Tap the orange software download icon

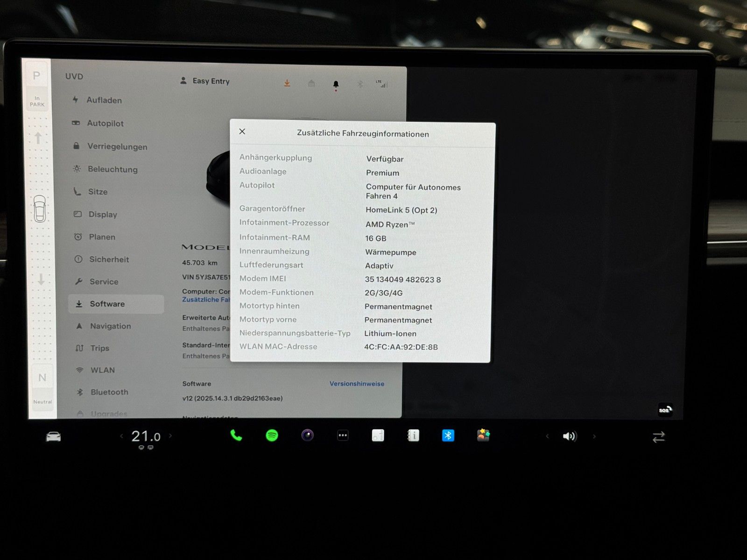(287, 83)
